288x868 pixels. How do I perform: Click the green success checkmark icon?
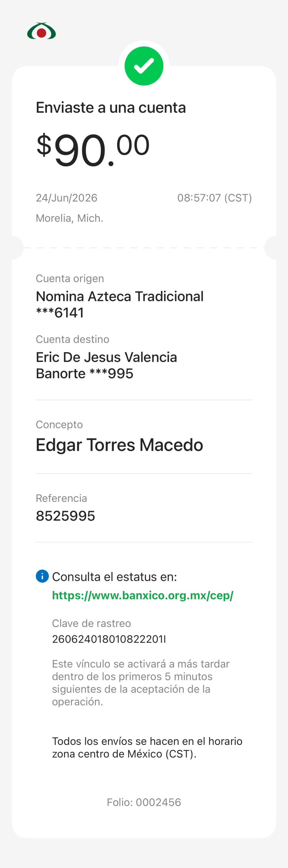coord(144,66)
